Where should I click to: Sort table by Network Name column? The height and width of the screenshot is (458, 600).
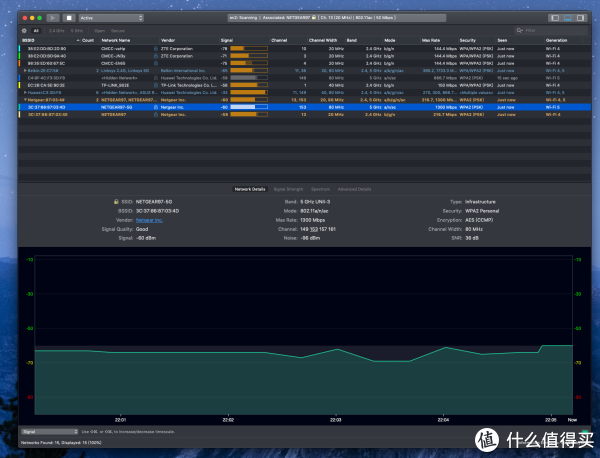pos(116,40)
